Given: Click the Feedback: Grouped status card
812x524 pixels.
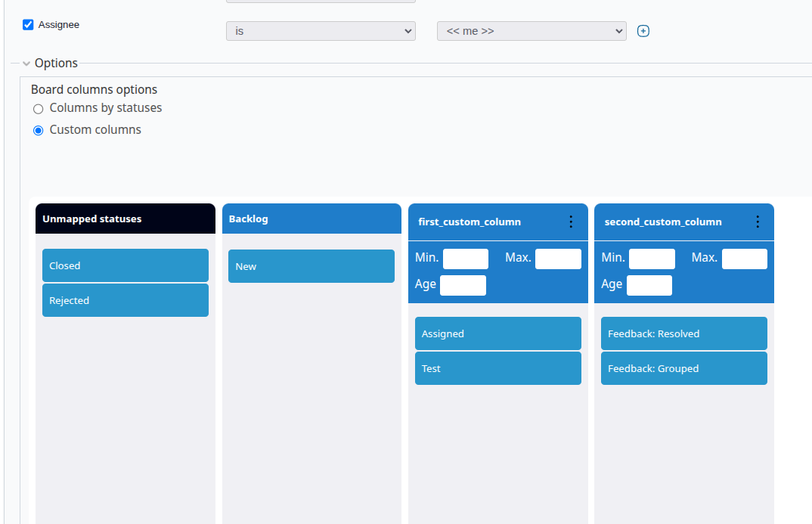Looking at the screenshot, I should (x=683, y=368).
